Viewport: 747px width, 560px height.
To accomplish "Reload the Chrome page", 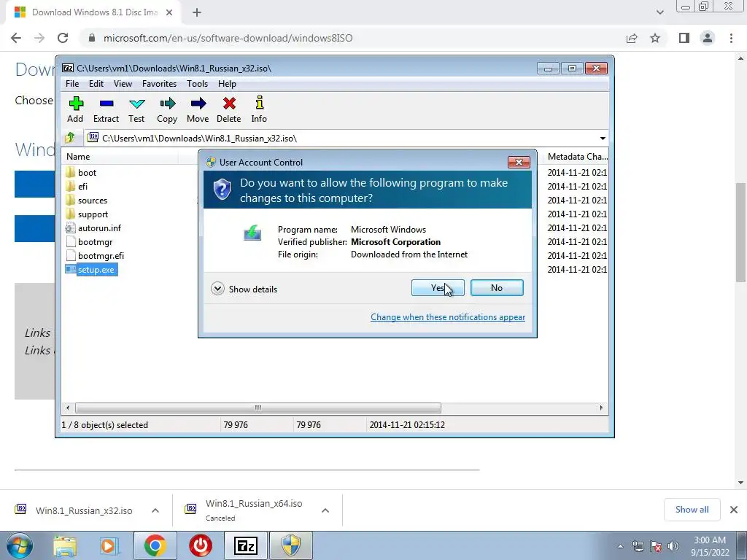I will pos(63,38).
